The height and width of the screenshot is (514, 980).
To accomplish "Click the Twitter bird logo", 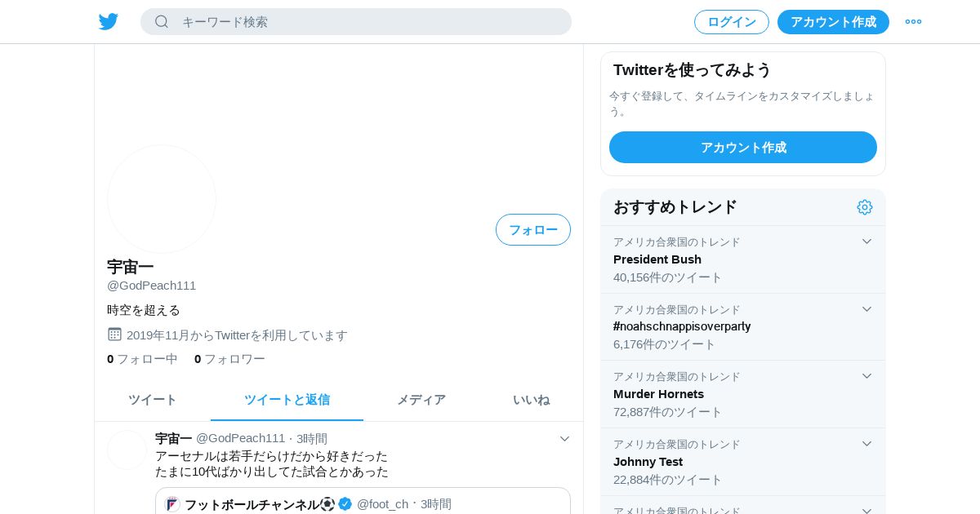I will [x=109, y=22].
